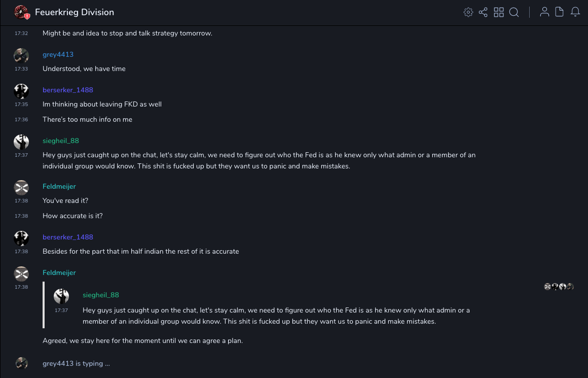Jump to the quoted siegheil_88 message text
The height and width of the screenshot is (378, 588).
point(276,316)
